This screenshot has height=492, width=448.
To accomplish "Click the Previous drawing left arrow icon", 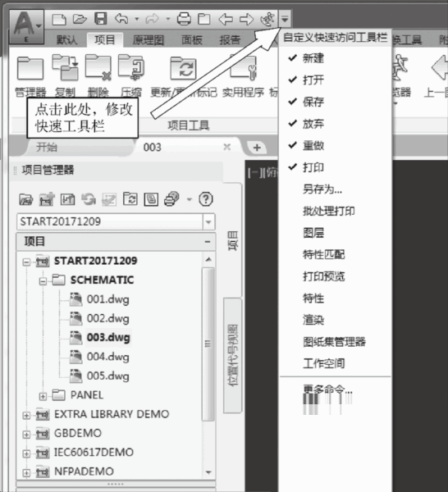I will coord(226,20).
